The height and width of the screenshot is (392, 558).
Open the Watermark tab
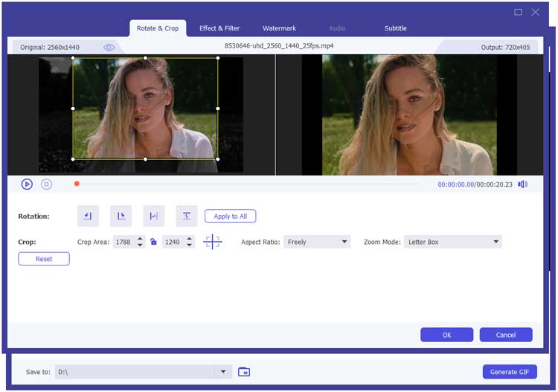pyautogui.click(x=279, y=28)
